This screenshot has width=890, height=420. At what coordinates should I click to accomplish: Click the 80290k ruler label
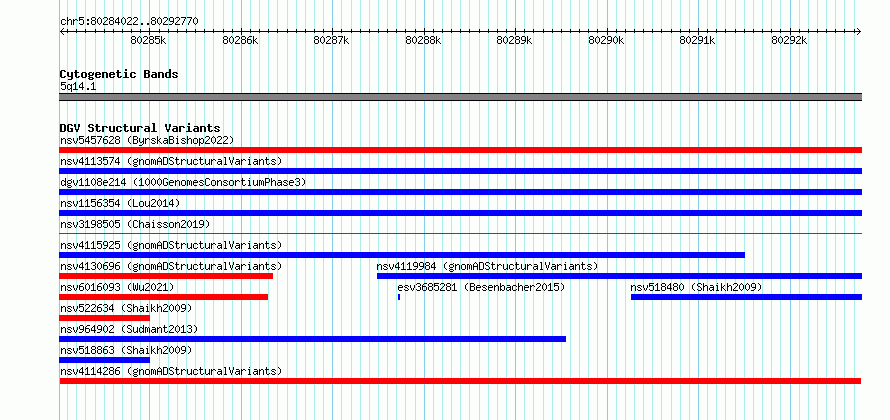pos(606,40)
